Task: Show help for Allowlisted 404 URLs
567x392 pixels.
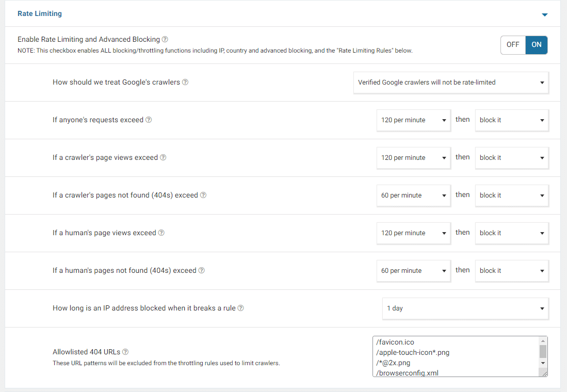Action: coord(125,351)
